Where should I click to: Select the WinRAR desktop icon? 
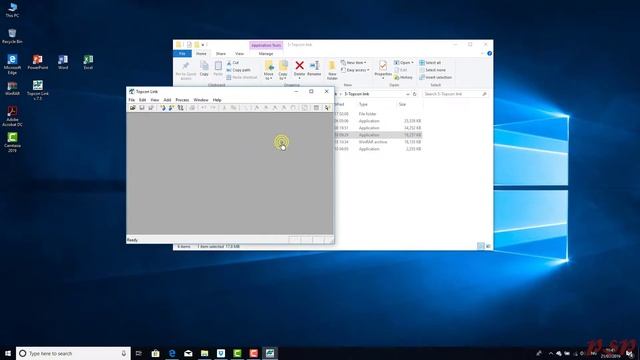click(x=12, y=88)
